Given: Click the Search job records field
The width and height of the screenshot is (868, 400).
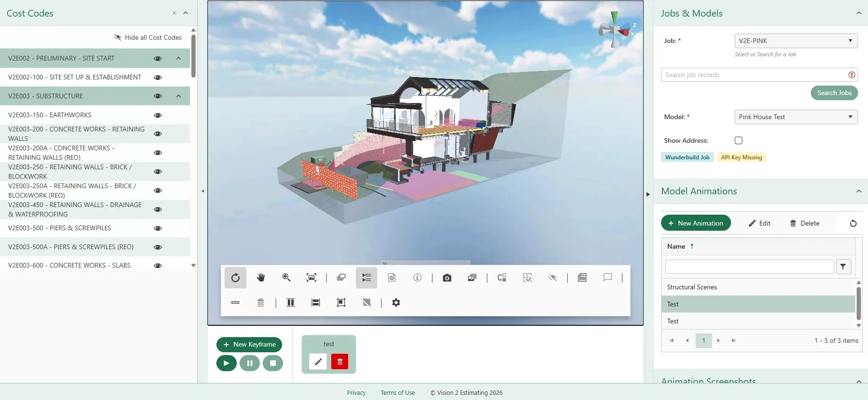Looking at the screenshot, I should pyautogui.click(x=759, y=75).
